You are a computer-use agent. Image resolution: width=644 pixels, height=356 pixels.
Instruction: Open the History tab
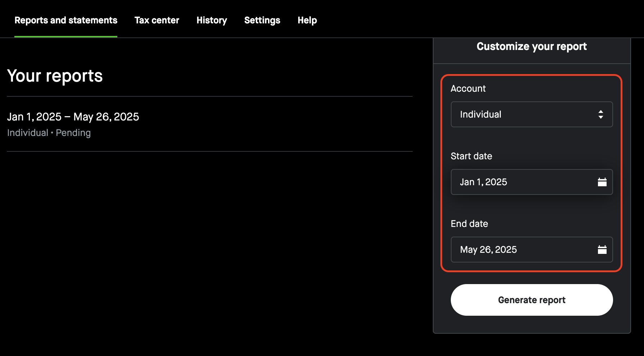pyautogui.click(x=212, y=20)
